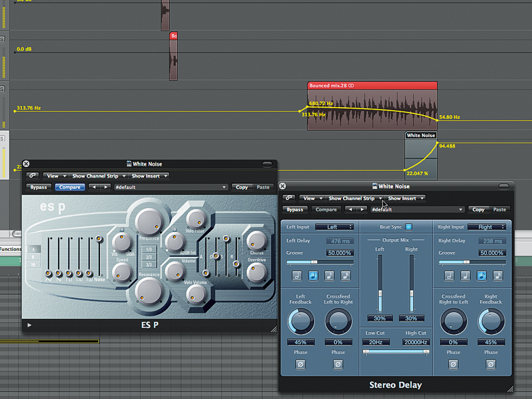532x399 pixels.
Task: Toggle the Beat Sync button in Stereo Delay
Action: pyautogui.click(x=409, y=227)
